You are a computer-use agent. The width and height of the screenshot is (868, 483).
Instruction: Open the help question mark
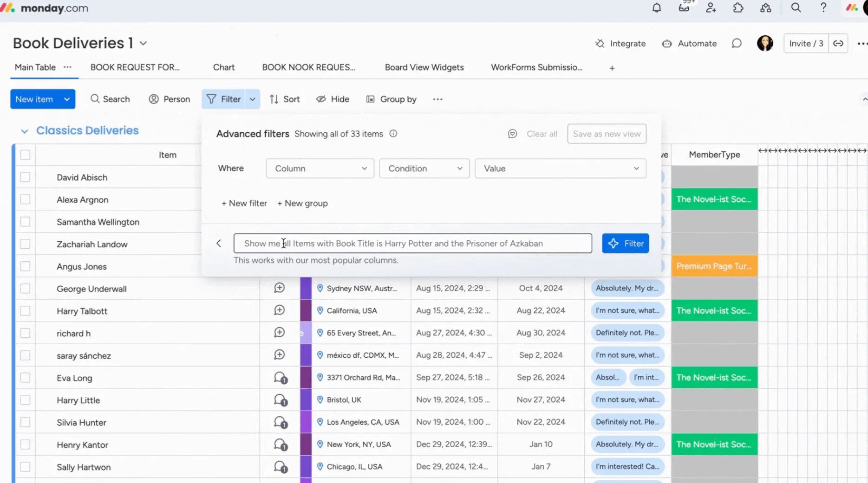click(823, 8)
